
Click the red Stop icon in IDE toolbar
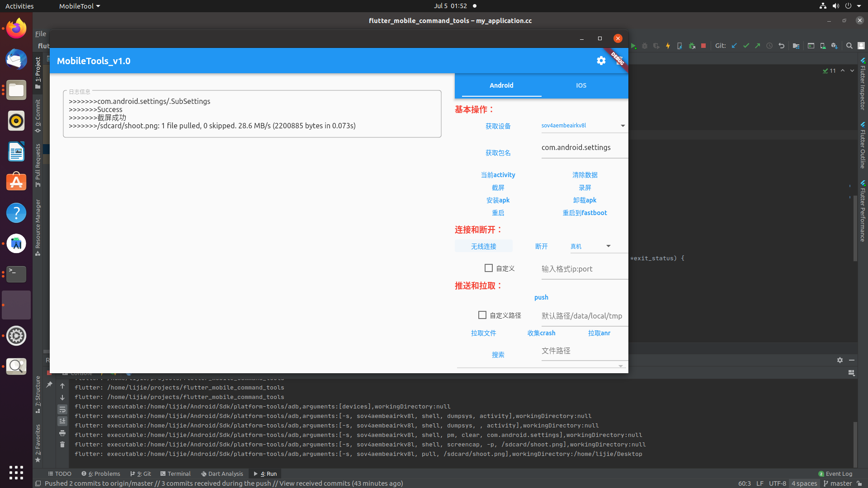tap(703, 46)
